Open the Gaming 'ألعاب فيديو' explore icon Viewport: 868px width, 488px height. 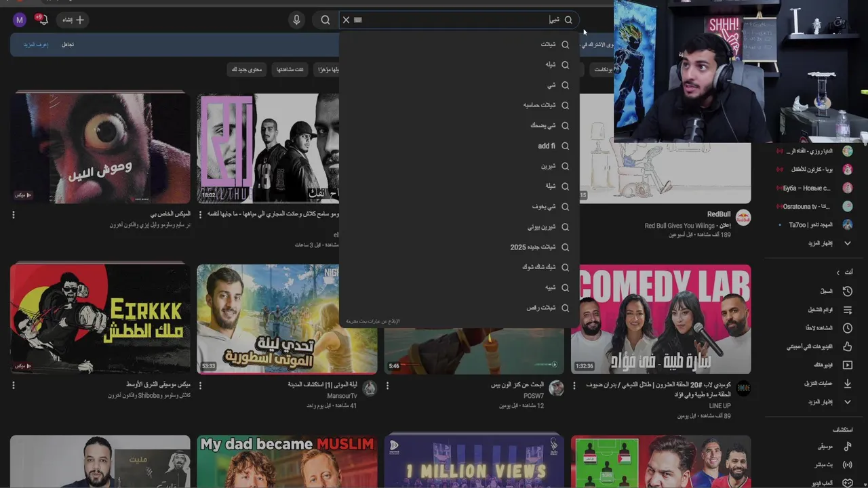click(x=847, y=483)
